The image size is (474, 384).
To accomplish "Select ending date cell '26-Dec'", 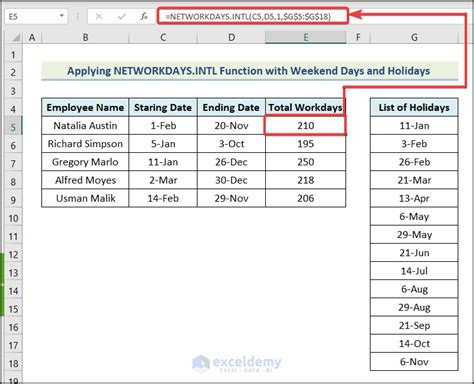I will tap(231, 162).
